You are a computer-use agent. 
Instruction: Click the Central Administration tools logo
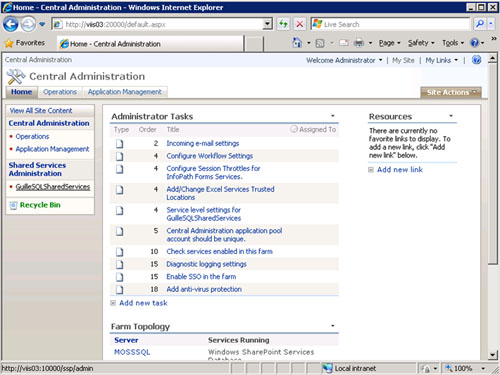pos(16,77)
